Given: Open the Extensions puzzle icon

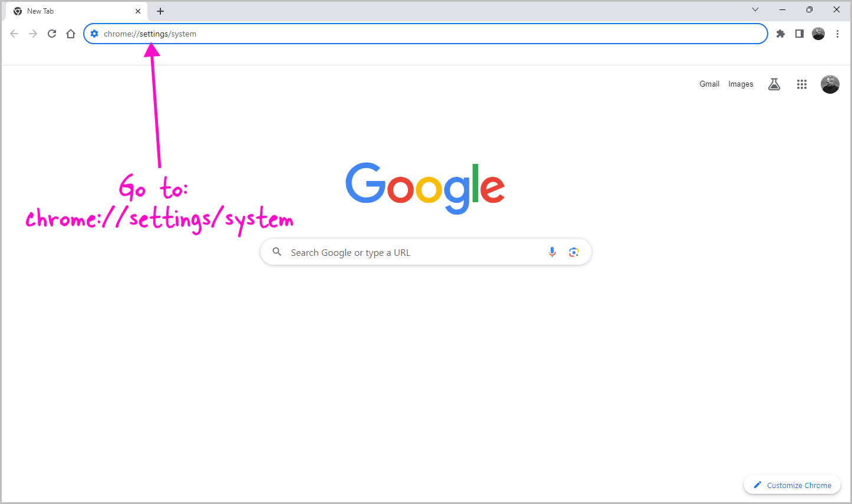Looking at the screenshot, I should [x=780, y=34].
